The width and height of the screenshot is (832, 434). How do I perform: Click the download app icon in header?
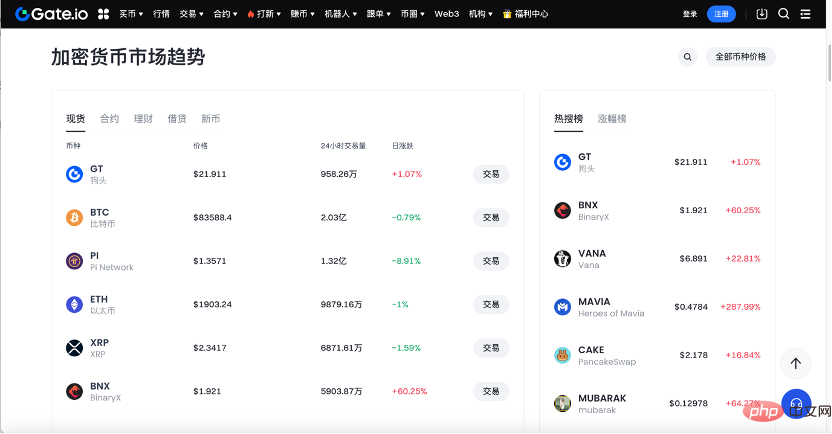click(763, 14)
